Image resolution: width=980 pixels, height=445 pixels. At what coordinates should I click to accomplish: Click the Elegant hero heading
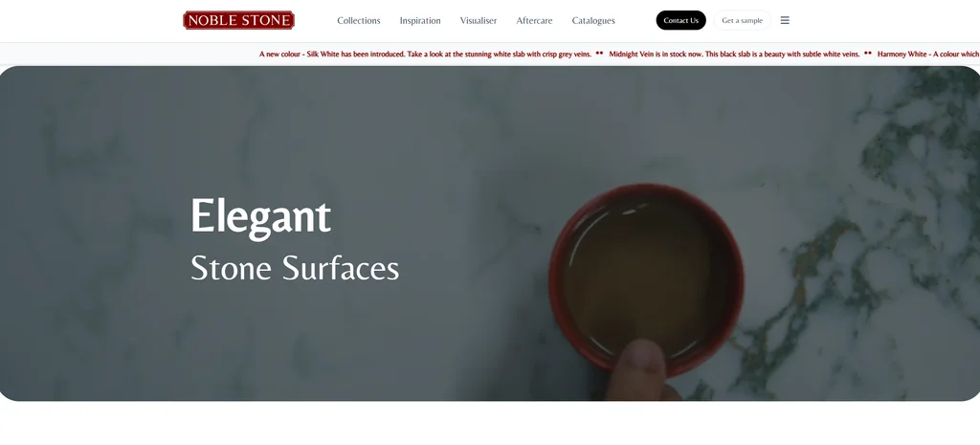tap(260, 217)
